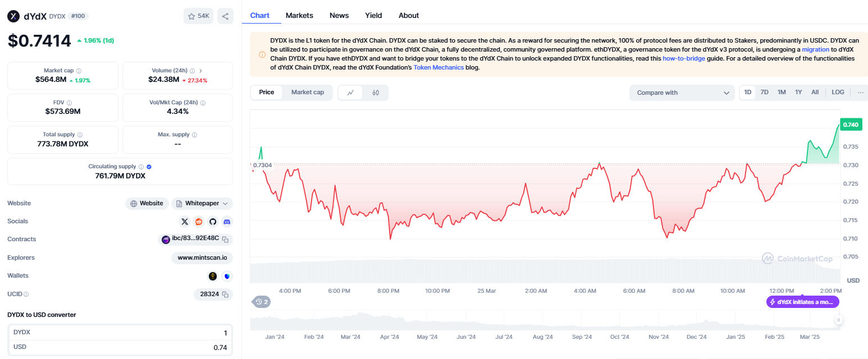Click Total supply info icon
This screenshot has width=868, height=359.
[80, 135]
